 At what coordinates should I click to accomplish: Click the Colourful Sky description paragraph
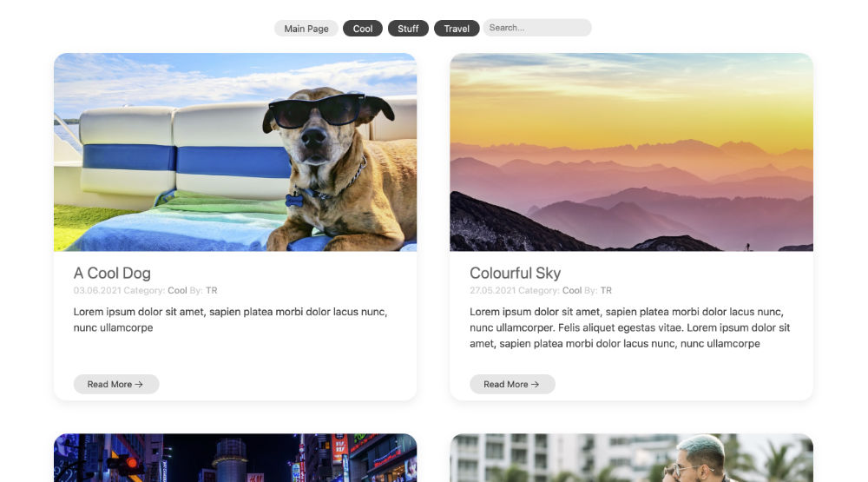[x=630, y=327]
